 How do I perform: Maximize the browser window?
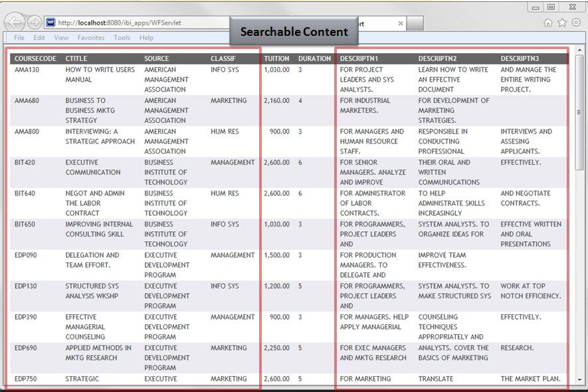[551, 7]
